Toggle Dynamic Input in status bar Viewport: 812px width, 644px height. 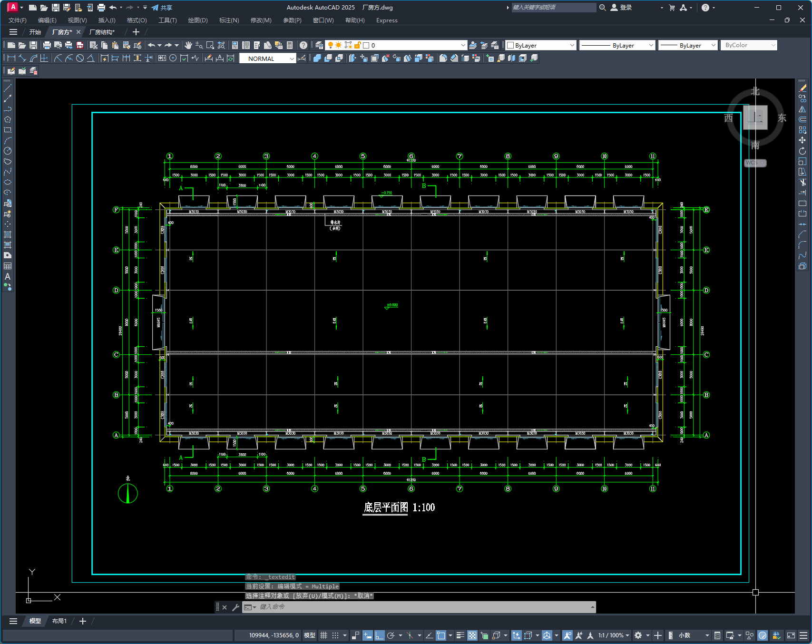tap(368, 635)
